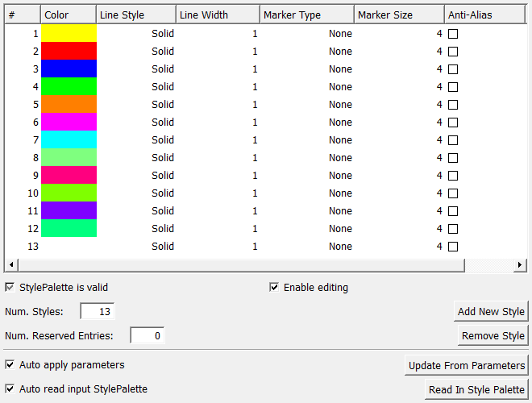Image resolution: width=532 pixels, height=403 pixels.
Task: Click the orange color swatch in row 5
Action: coord(69,104)
